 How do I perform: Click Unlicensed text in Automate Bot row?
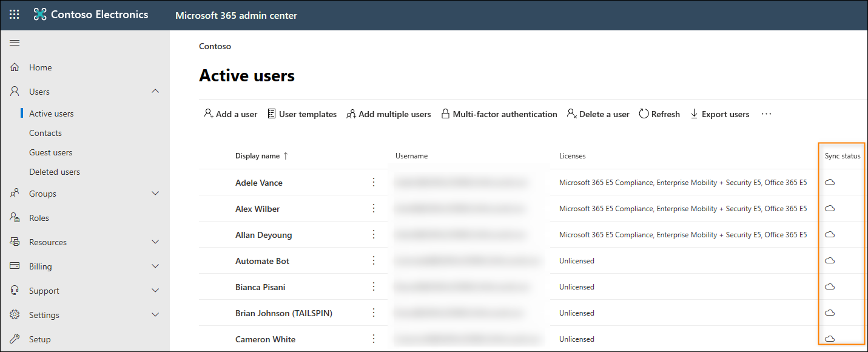577,261
